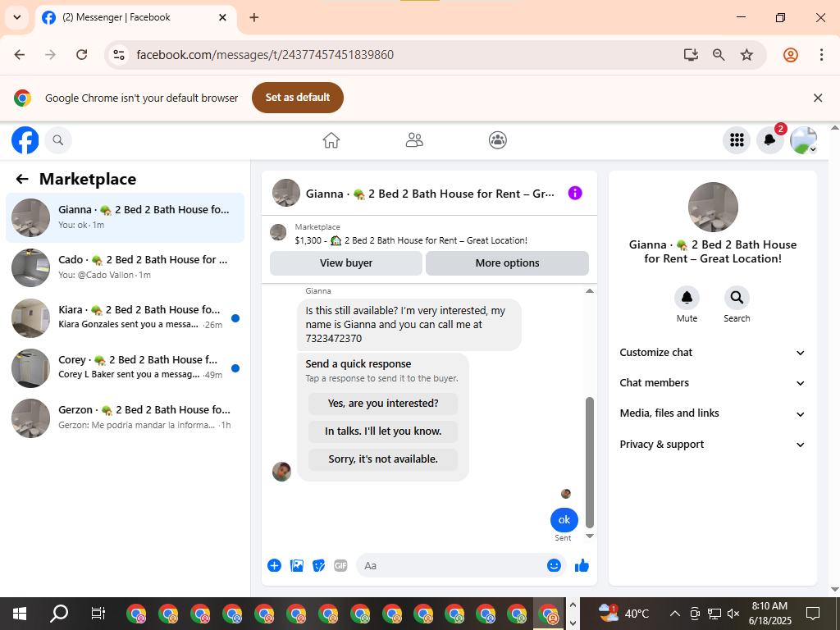The height and width of the screenshot is (630, 840).
Task: Open Windows Start menu
Action: [x=20, y=614]
